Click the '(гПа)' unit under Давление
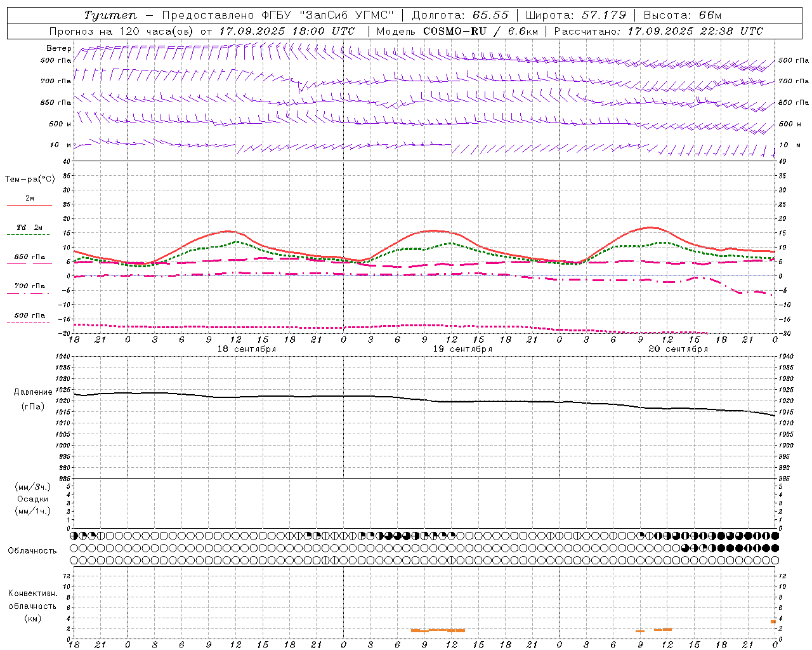The height and width of the screenshot is (650, 812). tap(32, 407)
